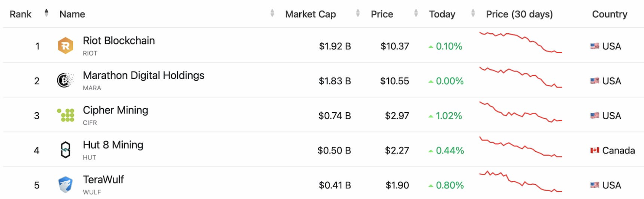Click the Hut 8 Mining logo icon
This screenshot has width=644, height=199.
coord(65,150)
